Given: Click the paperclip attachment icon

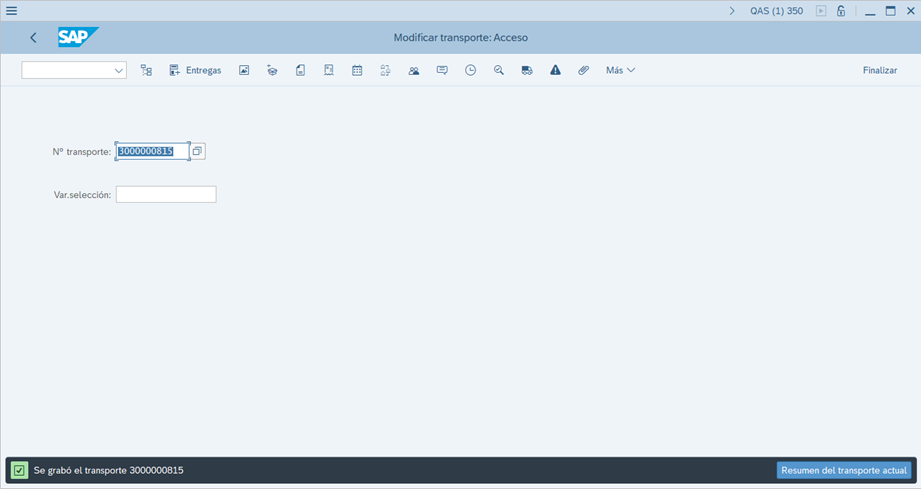Looking at the screenshot, I should coord(583,70).
